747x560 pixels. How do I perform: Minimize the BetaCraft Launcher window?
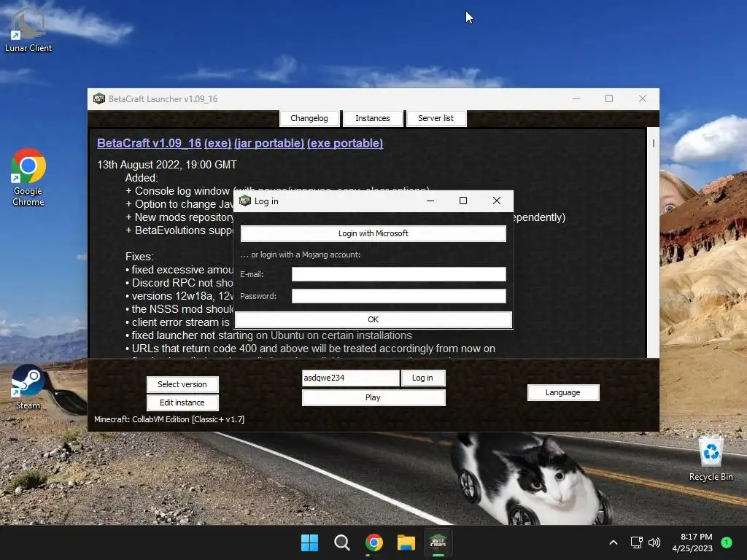click(576, 98)
